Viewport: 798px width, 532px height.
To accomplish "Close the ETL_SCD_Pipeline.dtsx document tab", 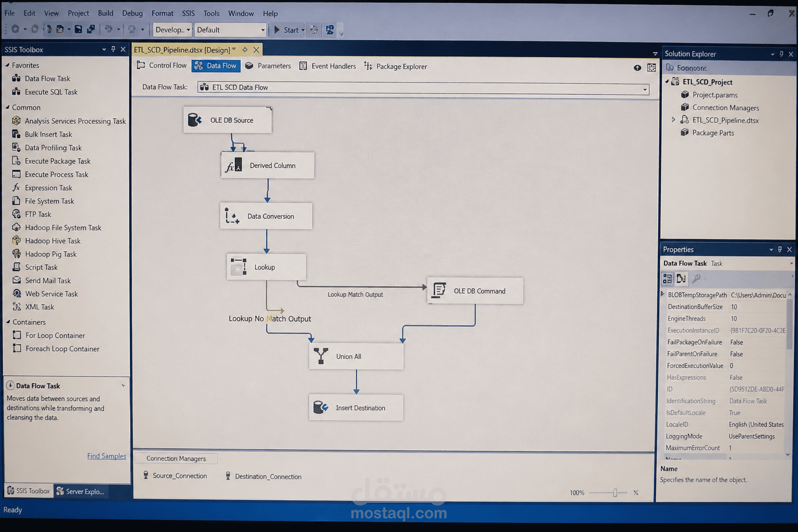I will [x=256, y=50].
